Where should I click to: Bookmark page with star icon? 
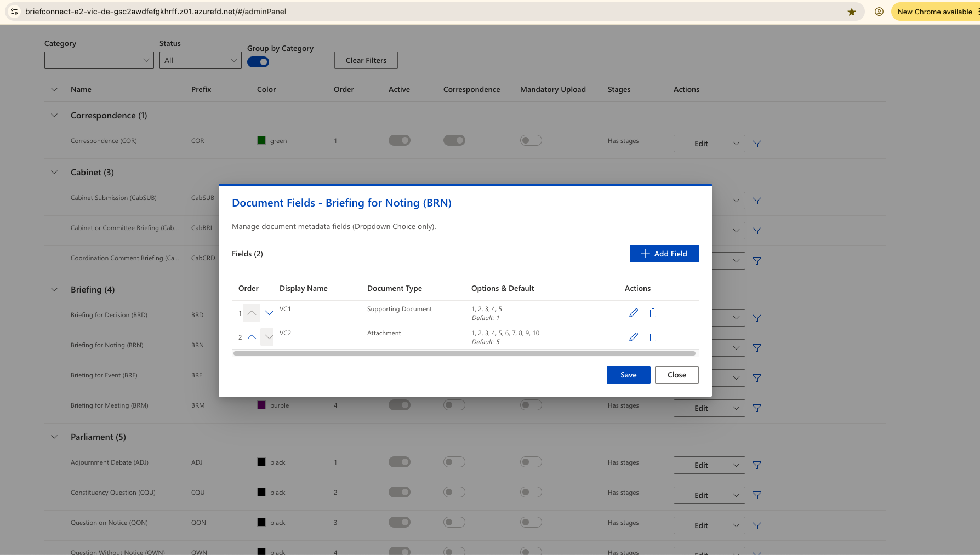point(852,12)
